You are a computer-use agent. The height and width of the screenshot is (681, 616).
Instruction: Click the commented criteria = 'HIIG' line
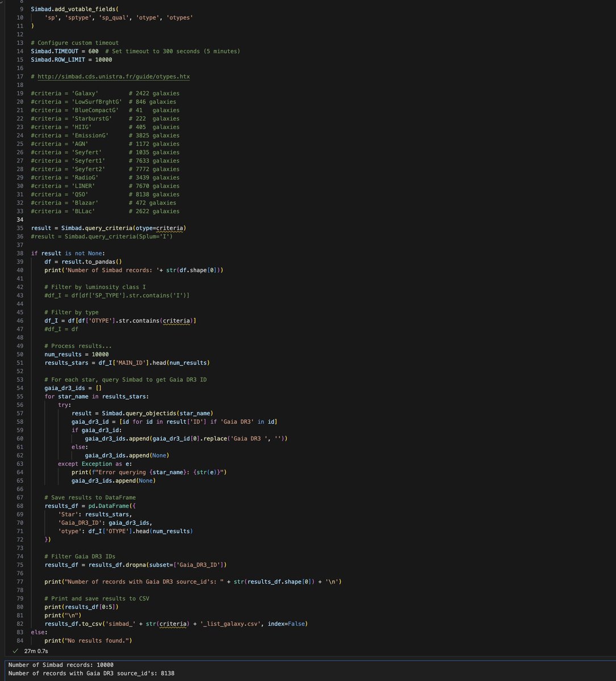click(x=105, y=127)
